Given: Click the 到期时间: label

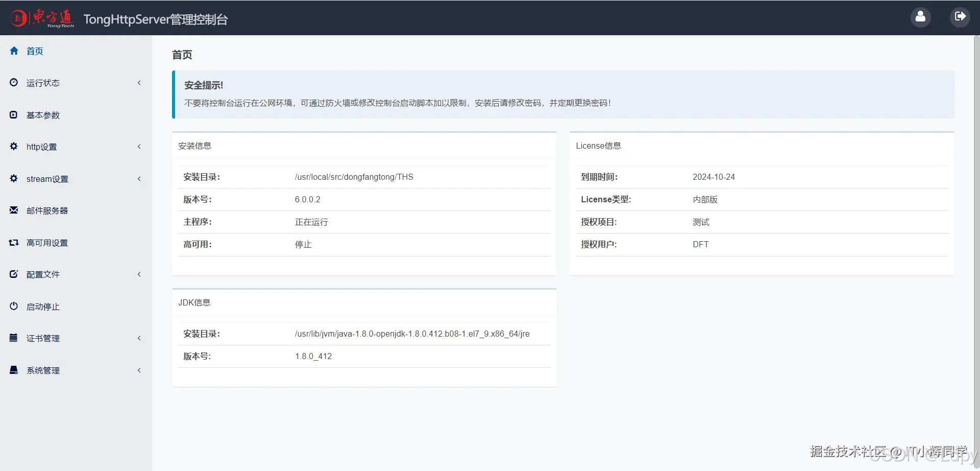Looking at the screenshot, I should click(x=599, y=177).
